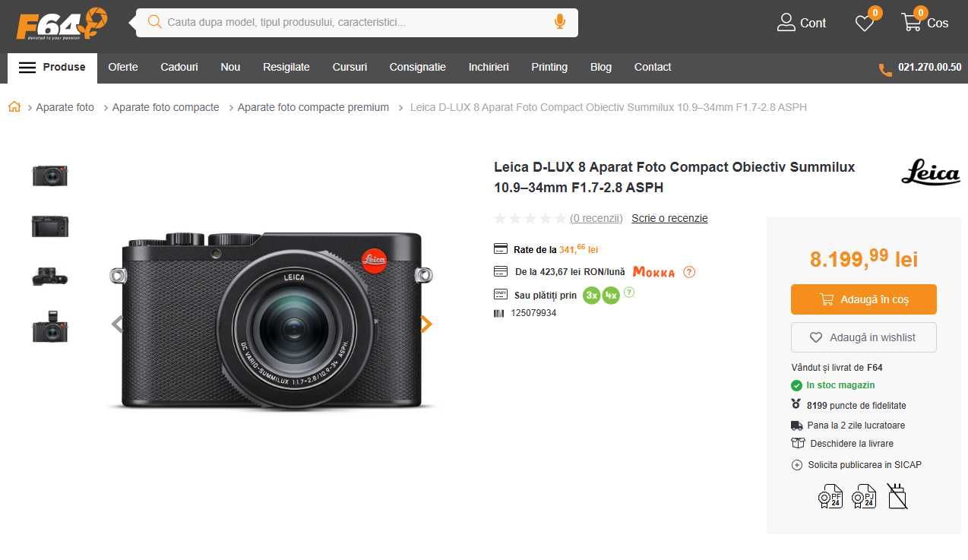Open the Cadouri menu

179,67
